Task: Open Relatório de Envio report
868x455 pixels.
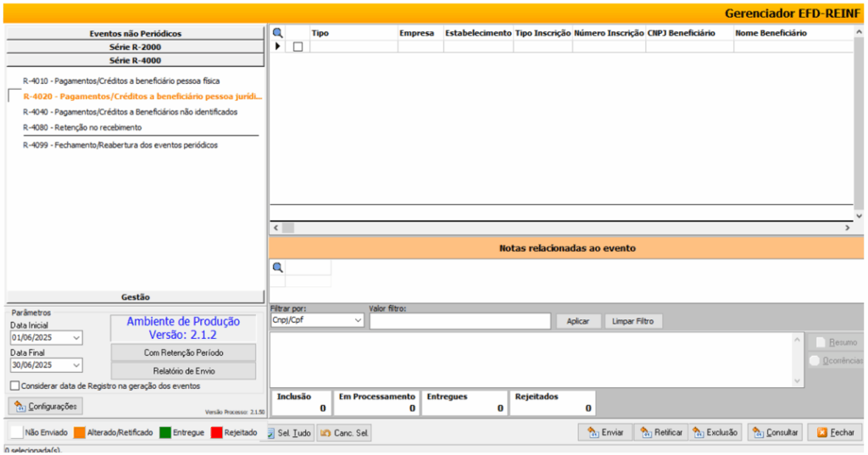Action: point(183,370)
